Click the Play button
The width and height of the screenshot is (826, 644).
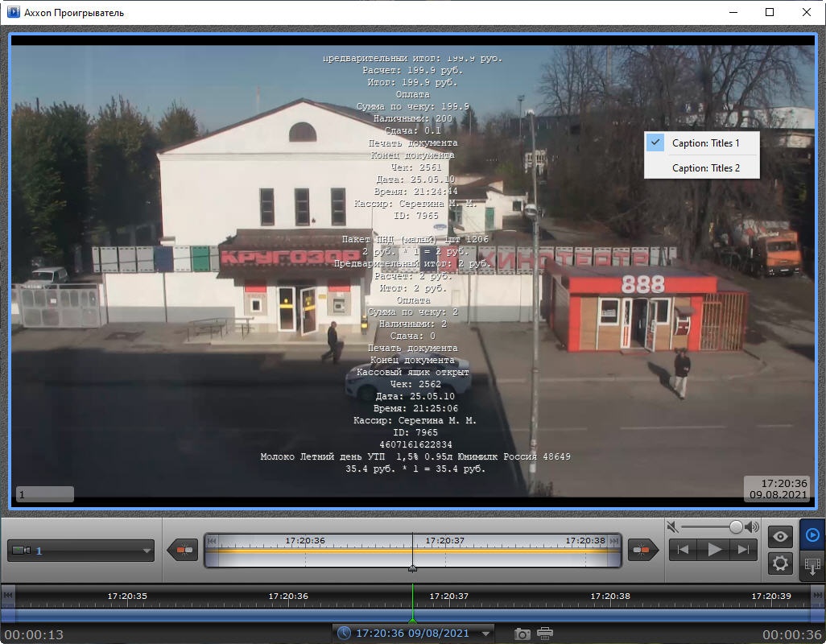(713, 551)
